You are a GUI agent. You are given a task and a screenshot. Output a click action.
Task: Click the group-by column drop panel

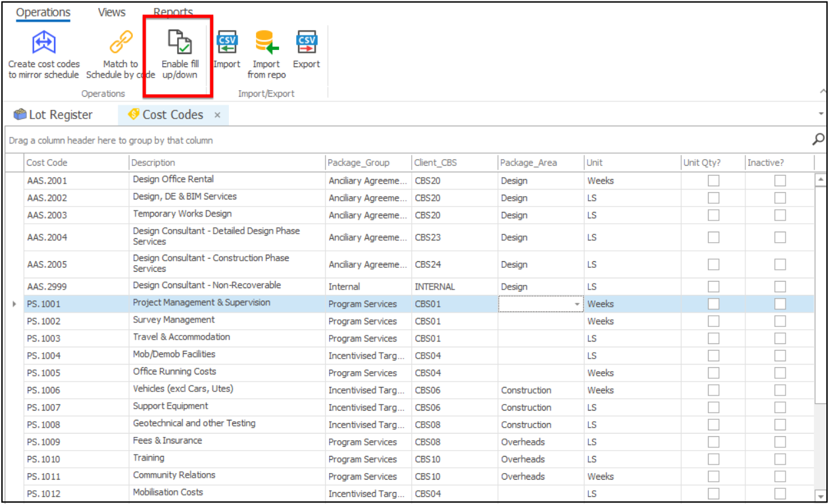pyautogui.click(x=409, y=139)
